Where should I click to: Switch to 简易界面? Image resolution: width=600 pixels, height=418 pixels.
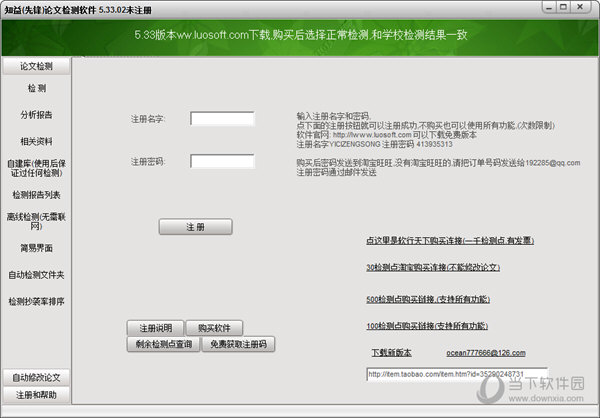36,248
